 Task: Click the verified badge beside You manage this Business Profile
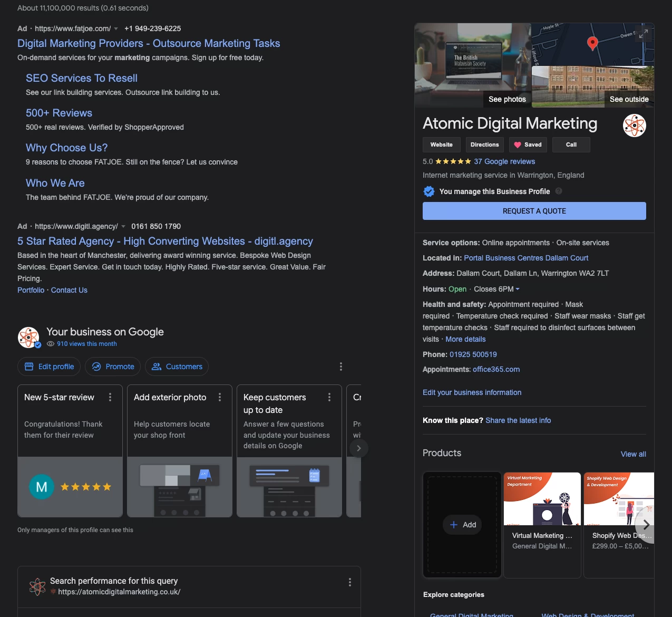click(429, 191)
